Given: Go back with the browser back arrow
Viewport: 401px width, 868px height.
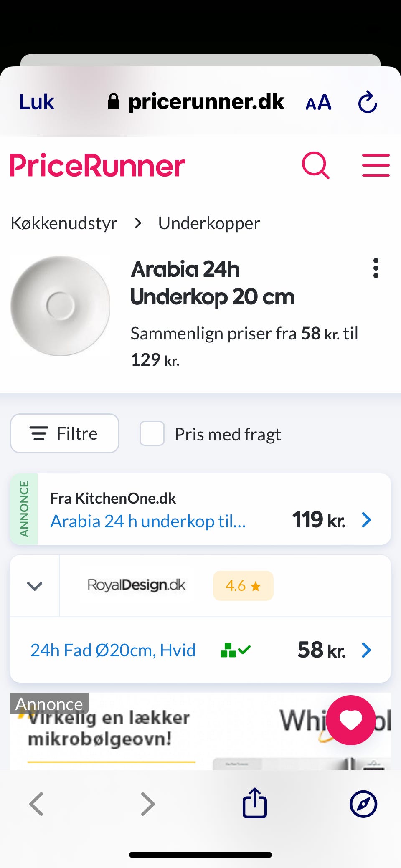Looking at the screenshot, I should click(36, 804).
